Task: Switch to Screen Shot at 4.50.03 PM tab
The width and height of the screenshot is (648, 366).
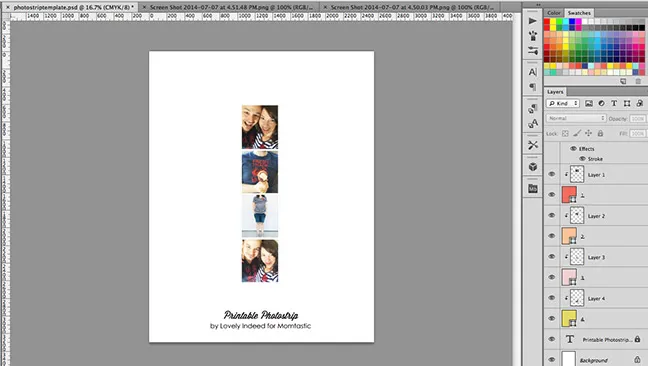Action: [x=412, y=7]
